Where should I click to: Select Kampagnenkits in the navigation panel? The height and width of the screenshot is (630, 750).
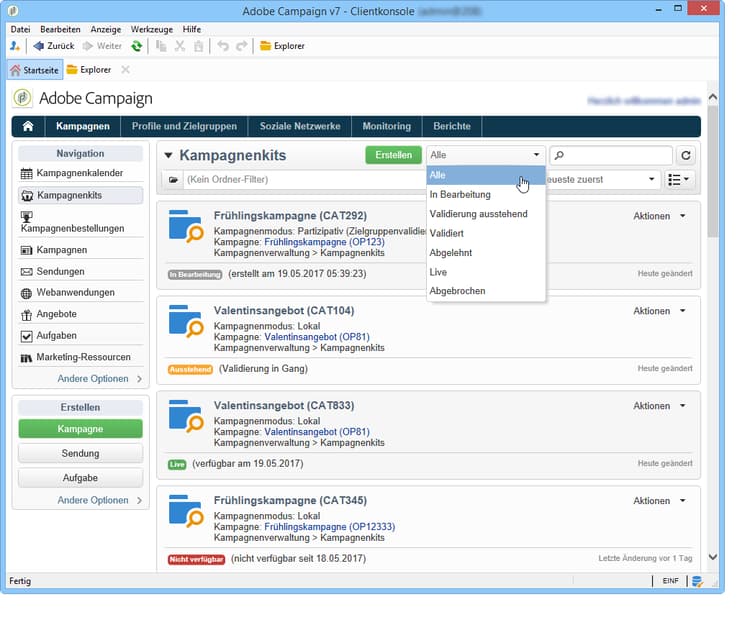[80, 195]
